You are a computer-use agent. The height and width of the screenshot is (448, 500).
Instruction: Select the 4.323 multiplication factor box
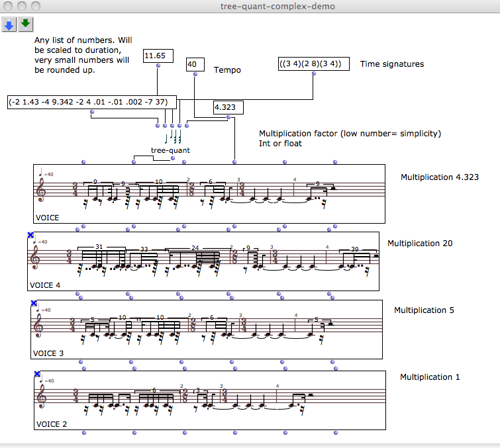click(228, 107)
